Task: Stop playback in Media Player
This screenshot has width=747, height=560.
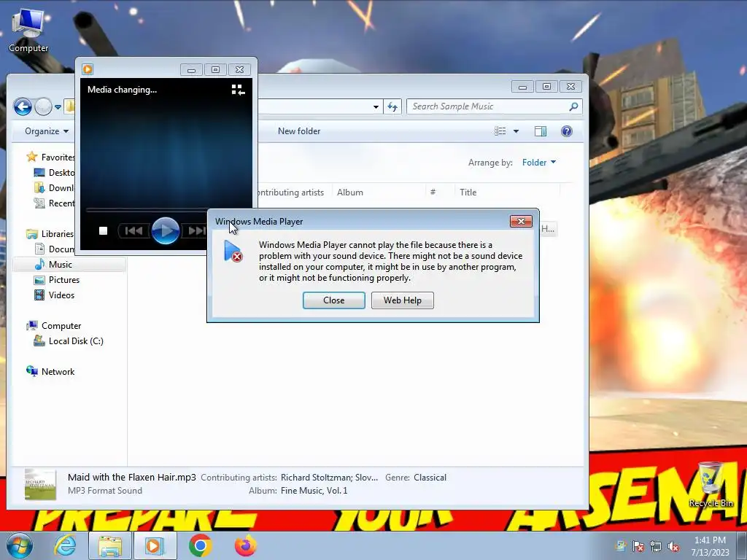Action: tap(103, 231)
